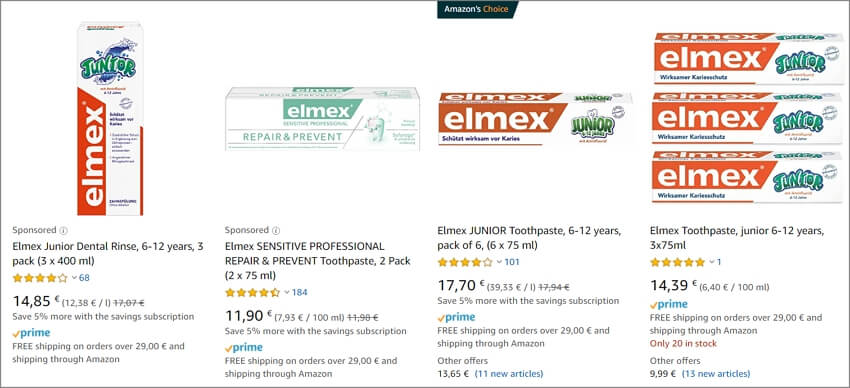Click the triple-pack Elmex Junior toothpaste image
This screenshot has width=850, height=388.
pos(747,119)
